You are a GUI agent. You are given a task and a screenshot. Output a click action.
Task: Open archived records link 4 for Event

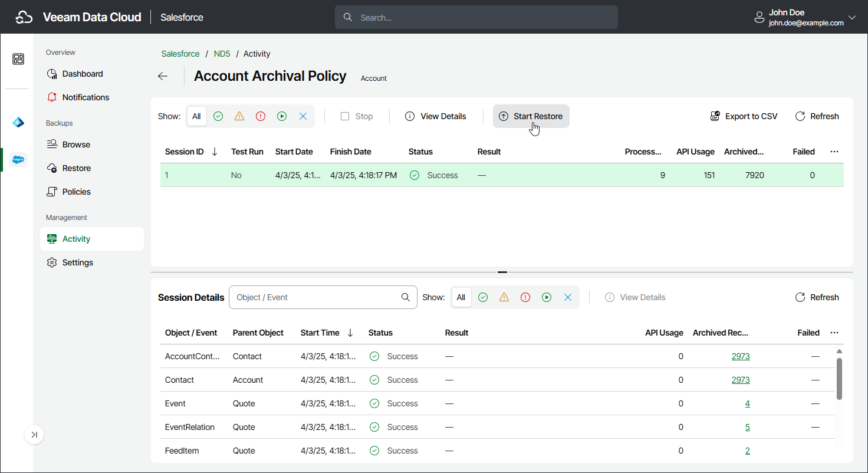click(x=748, y=403)
